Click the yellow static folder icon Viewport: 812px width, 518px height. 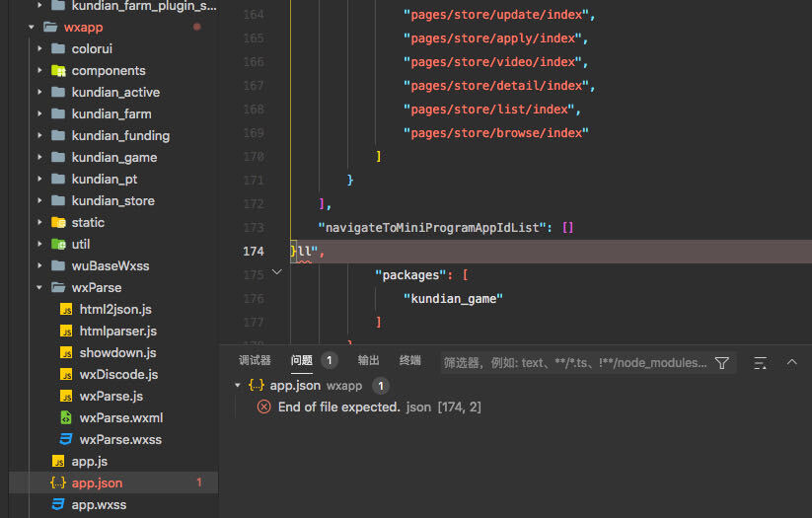coord(58,222)
